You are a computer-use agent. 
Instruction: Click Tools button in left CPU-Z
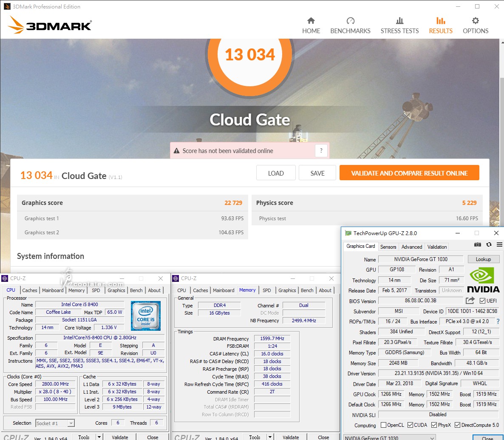[x=84, y=437]
